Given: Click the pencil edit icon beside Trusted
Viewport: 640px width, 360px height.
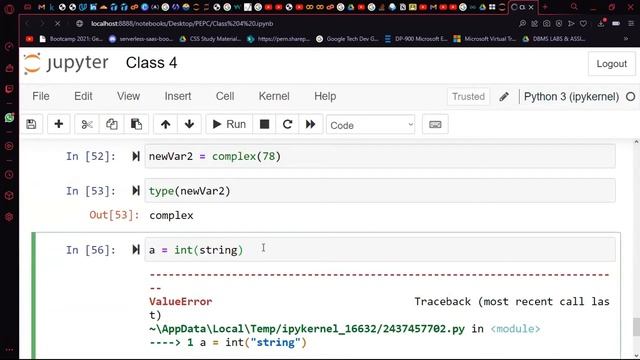Looking at the screenshot, I should (504, 97).
